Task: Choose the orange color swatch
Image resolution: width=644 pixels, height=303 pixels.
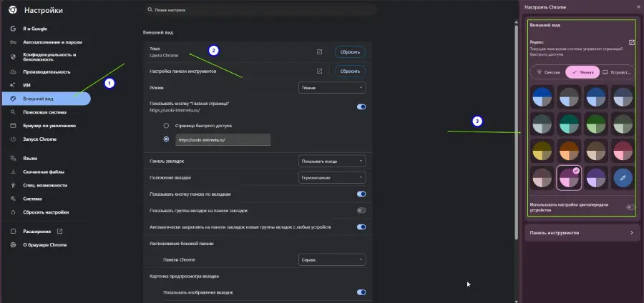Action: tap(569, 151)
